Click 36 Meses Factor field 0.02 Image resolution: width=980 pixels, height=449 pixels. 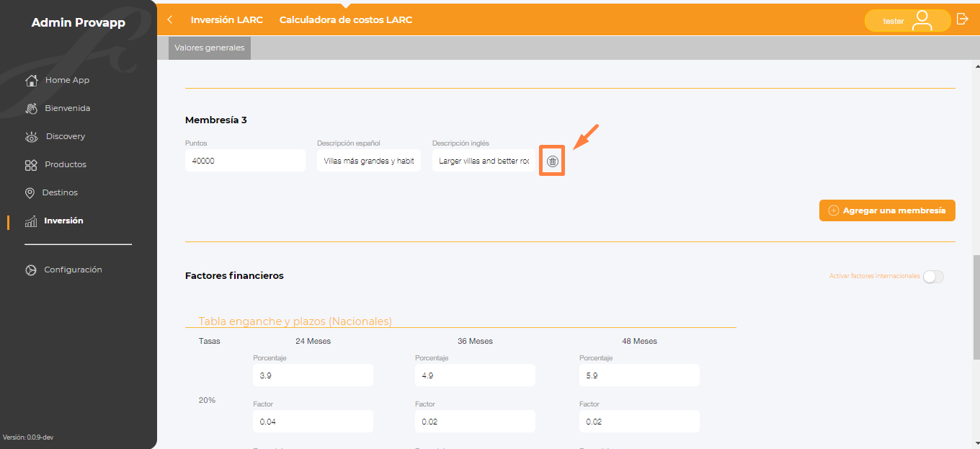point(475,422)
